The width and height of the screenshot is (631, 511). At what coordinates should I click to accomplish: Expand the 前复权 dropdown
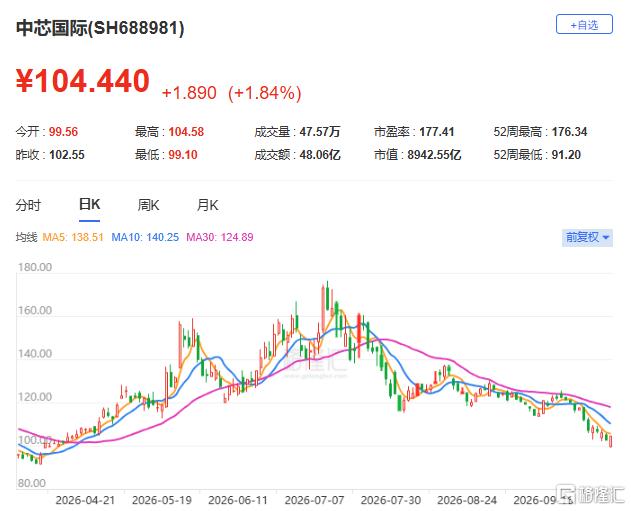point(587,237)
